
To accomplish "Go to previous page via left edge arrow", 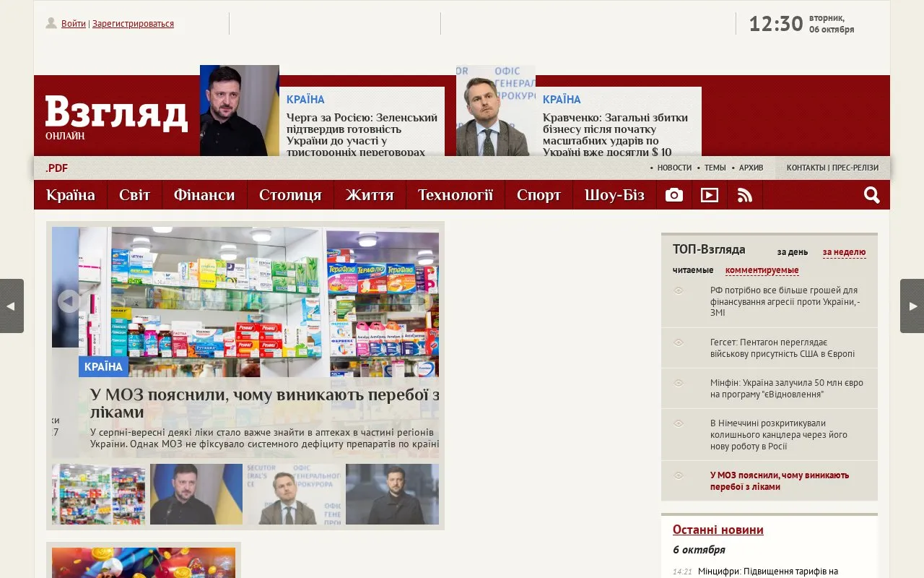I will click(x=12, y=306).
